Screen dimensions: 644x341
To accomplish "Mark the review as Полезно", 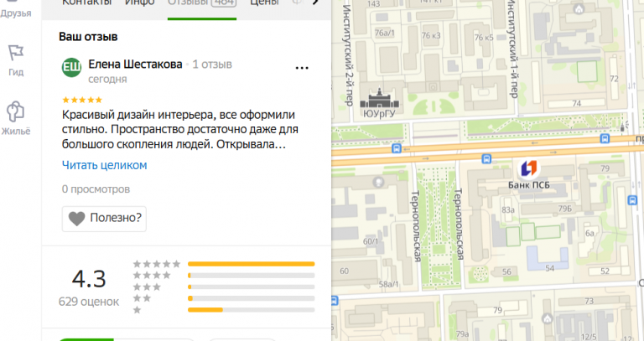I will (104, 219).
